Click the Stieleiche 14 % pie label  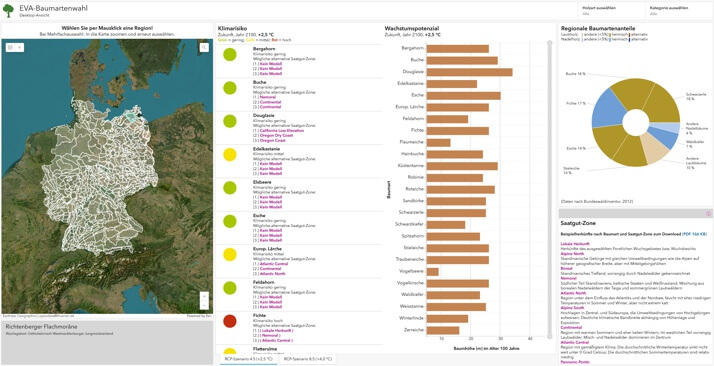571,170
